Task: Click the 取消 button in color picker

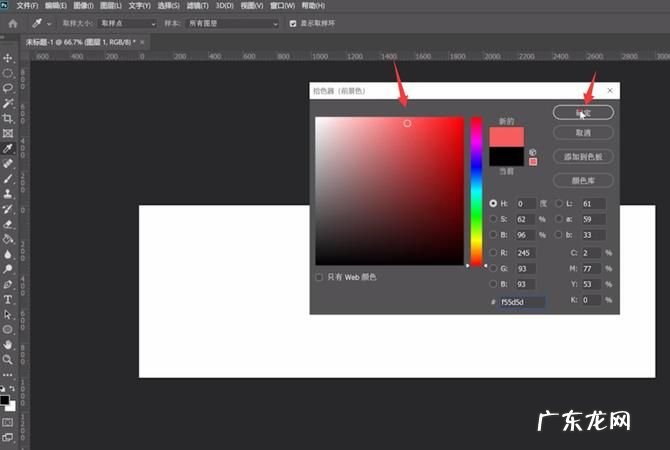Action: (583, 132)
